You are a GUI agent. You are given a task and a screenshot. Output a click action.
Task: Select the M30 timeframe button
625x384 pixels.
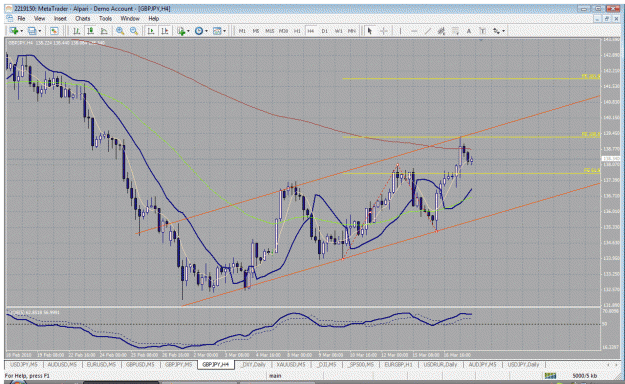tap(283, 31)
